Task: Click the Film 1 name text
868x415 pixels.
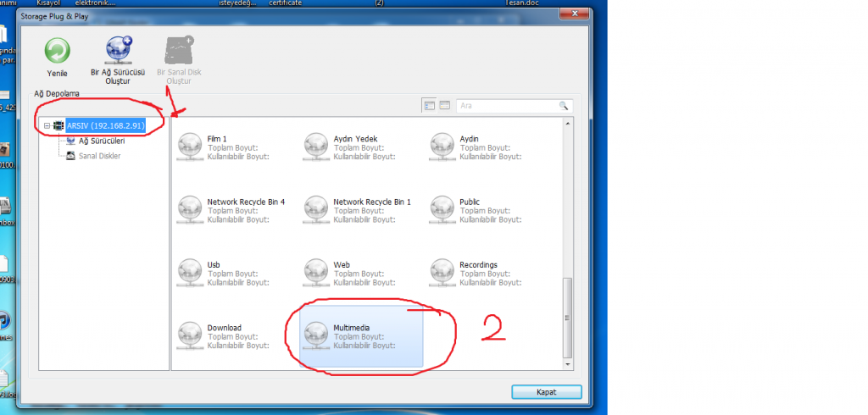Action: pyautogui.click(x=217, y=139)
